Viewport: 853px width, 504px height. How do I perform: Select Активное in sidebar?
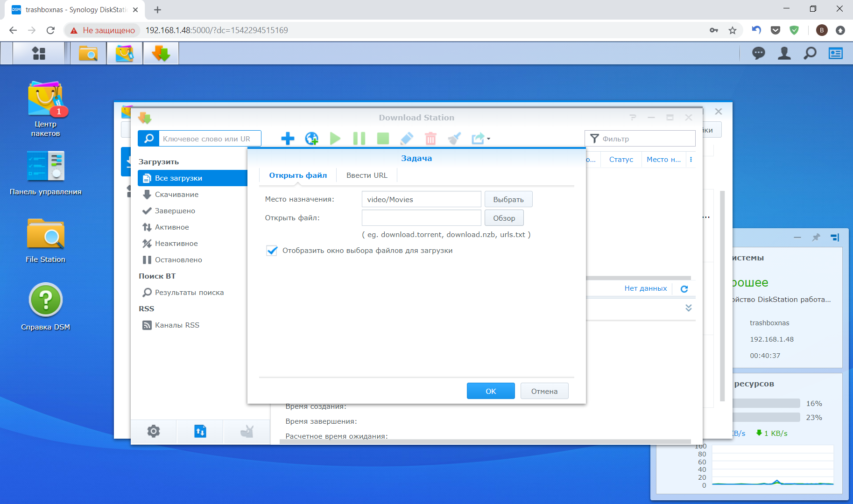[192, 227]
